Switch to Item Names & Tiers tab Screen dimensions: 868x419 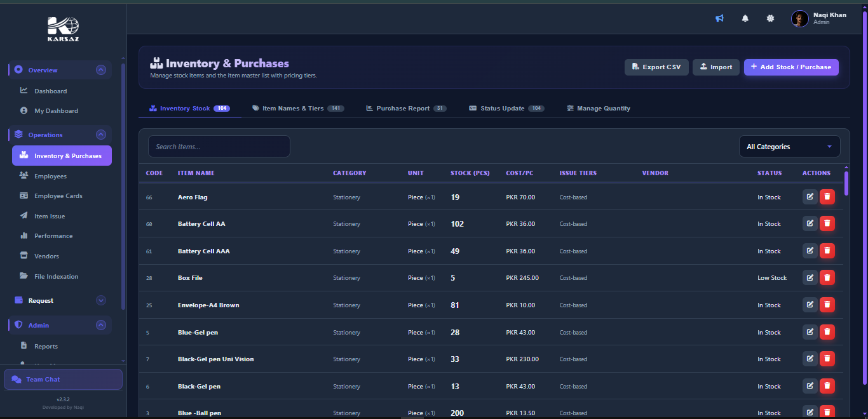(x=298, y=108)
